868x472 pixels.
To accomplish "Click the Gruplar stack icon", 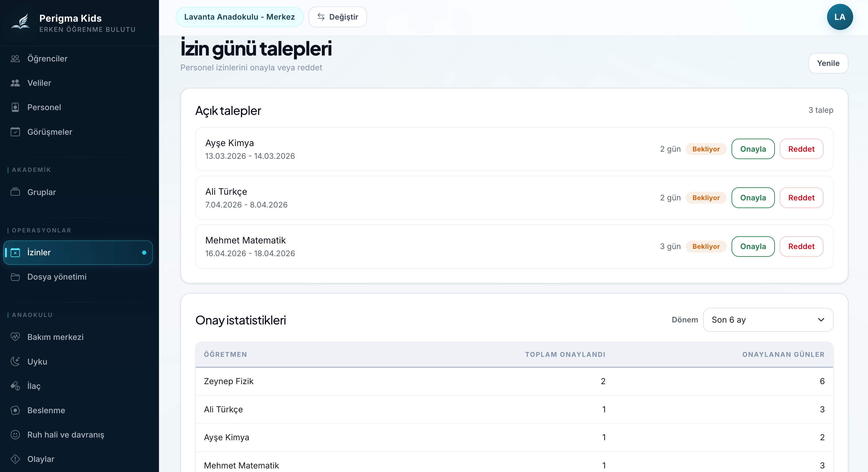I will [15, 192].
